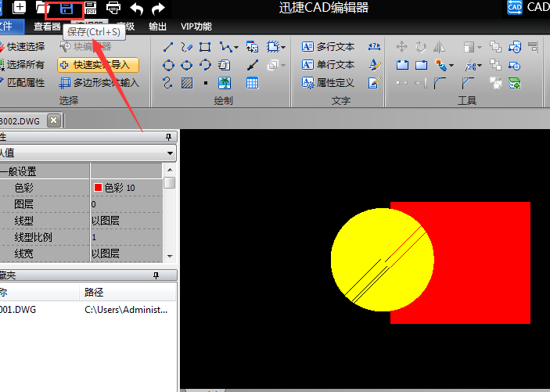Open the properties panel value combo box
The height and width of the screenshot is (392, 550).
coord(88,153)
